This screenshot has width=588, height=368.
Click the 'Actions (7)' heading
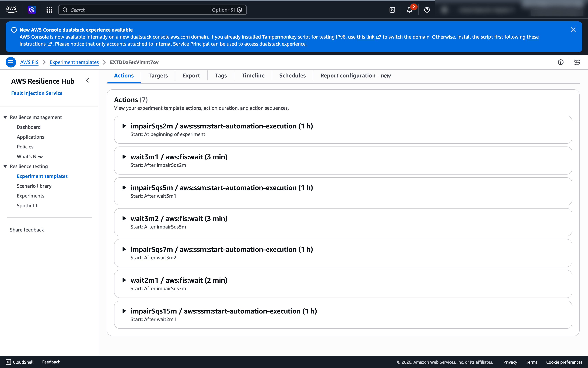tap(131, 100)
